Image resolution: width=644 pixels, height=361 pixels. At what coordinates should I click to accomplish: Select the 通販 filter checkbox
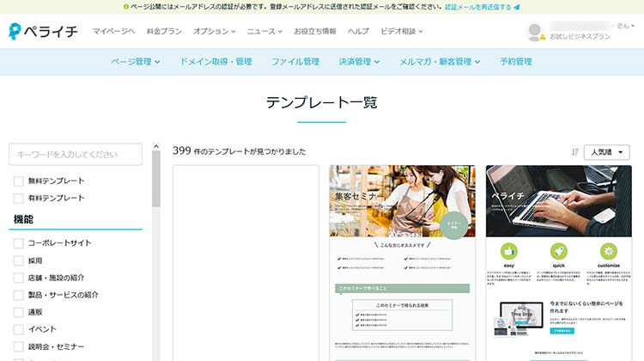[19, 313]
